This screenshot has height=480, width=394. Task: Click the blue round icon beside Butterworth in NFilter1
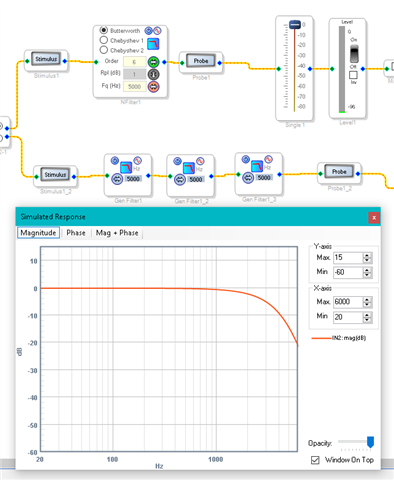(x=148, y=31)
